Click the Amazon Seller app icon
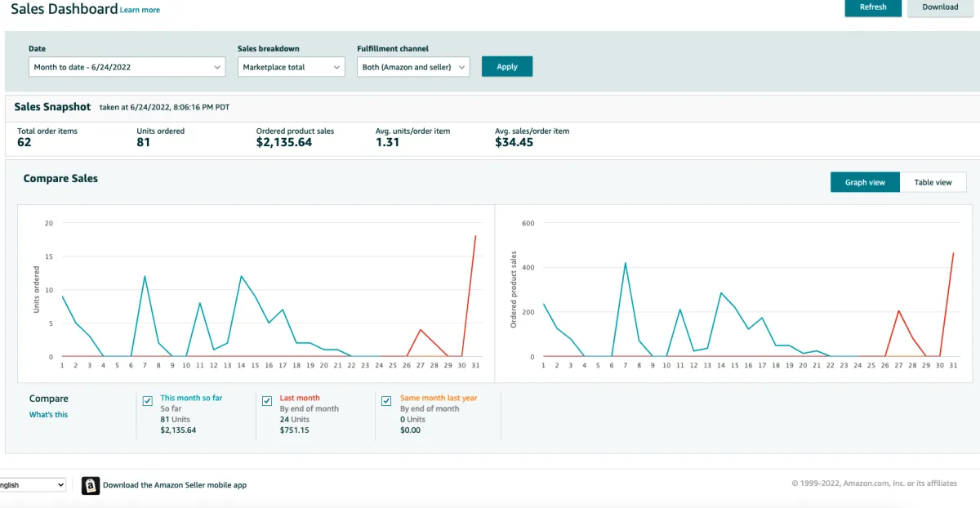980x508 pixels. [90, 485]
